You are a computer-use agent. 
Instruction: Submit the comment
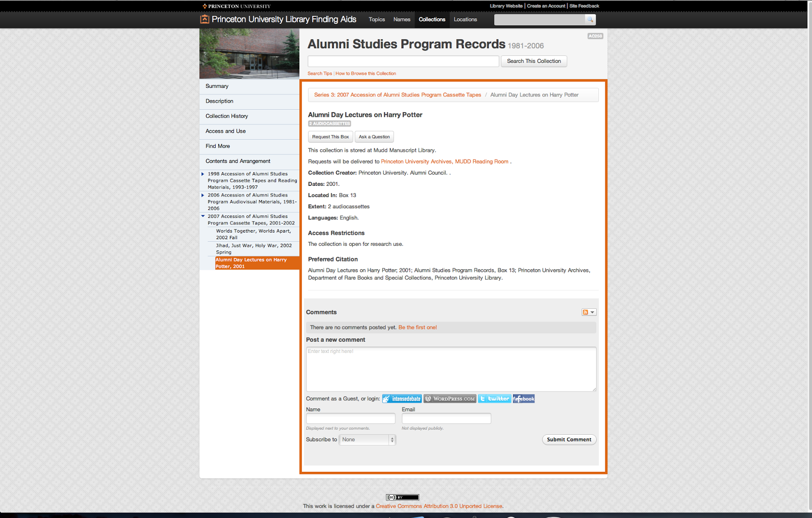click(569, 440)
